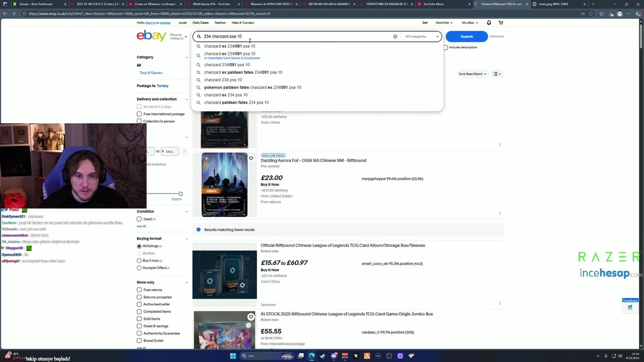Open a new browser tab

coord(593,4)
